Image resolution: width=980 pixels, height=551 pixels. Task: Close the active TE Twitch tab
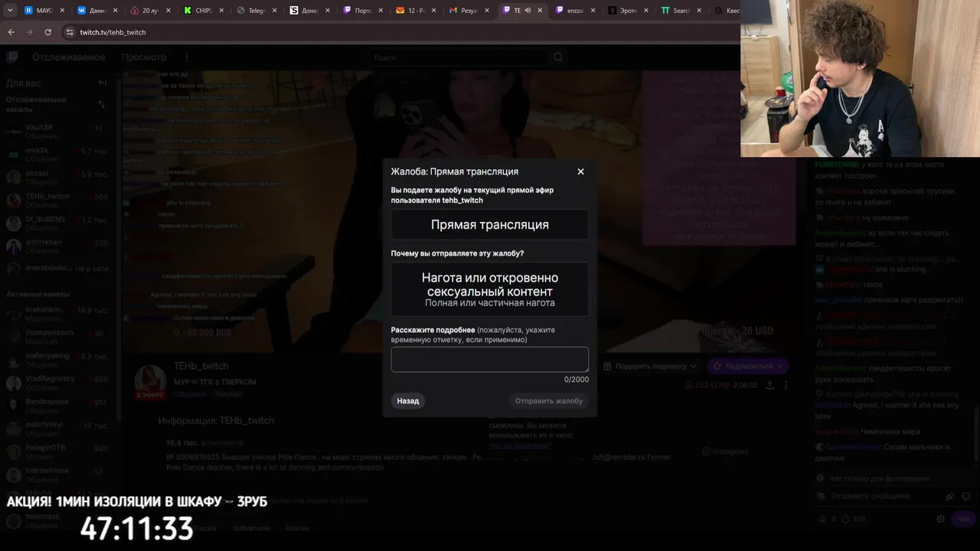[x=540, y=11]
